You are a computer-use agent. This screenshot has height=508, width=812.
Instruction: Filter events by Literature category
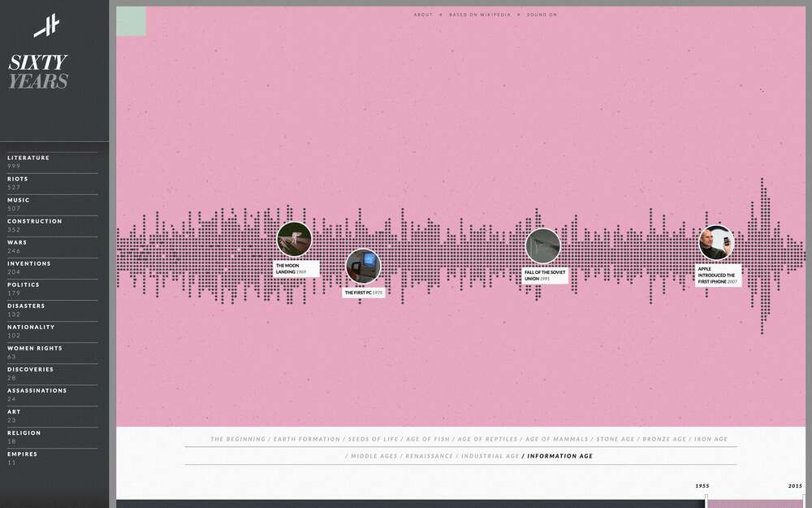pos(28,158)
